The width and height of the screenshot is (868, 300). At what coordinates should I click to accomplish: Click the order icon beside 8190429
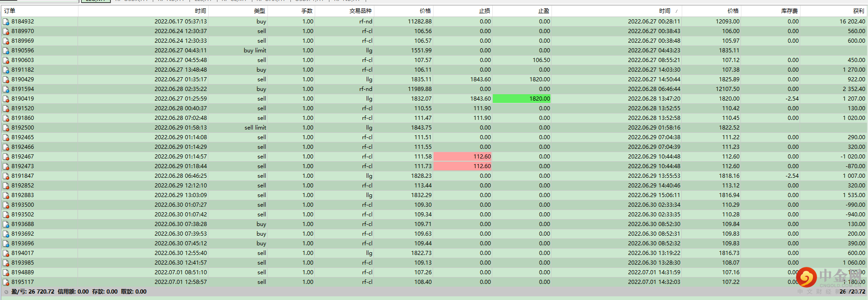pos(6,79)
